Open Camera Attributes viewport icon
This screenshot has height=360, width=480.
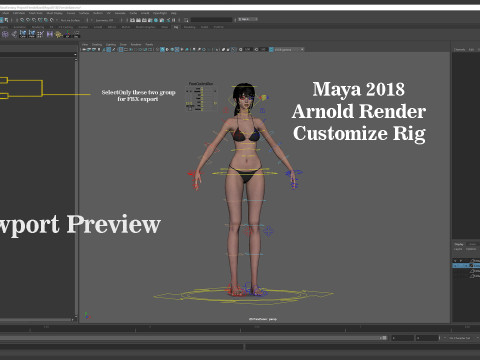[x=94, y=49]
